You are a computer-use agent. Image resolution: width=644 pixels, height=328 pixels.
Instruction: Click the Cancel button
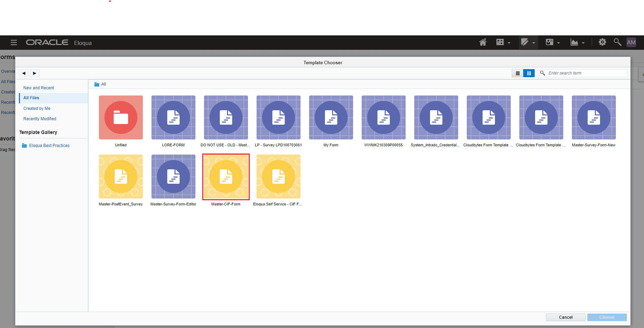click(566, 317)
